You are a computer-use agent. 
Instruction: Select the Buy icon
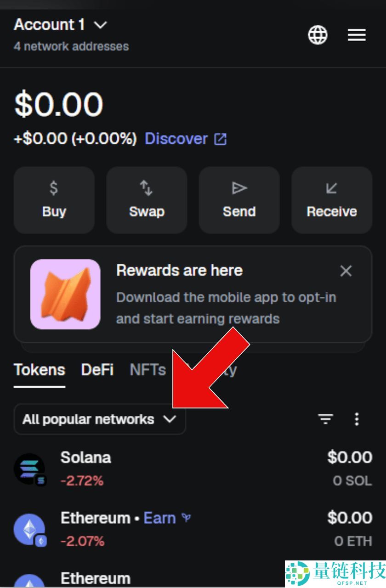(x=54, y=187)
